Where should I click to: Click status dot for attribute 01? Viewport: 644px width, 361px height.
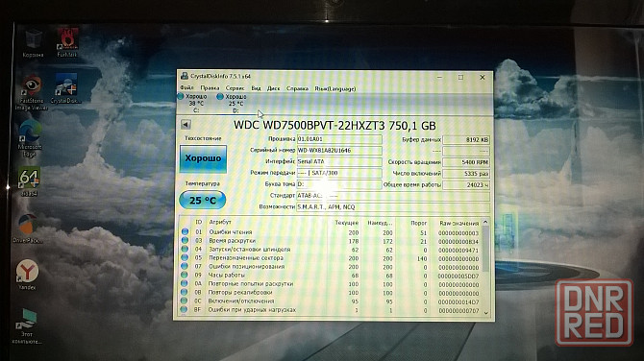point(185,231)
